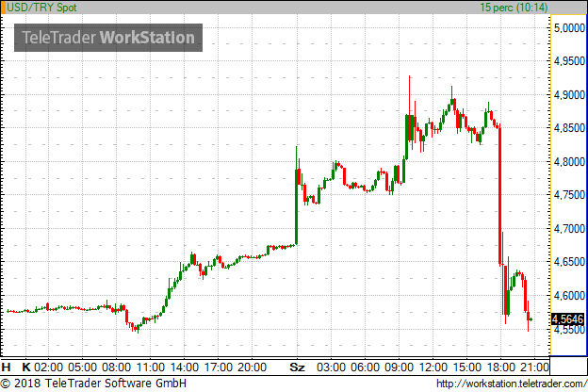Image resolution: width=588 pixels, height=392 pixels.
Task: Click the 02:00 time axis label
Action: [x=49, y=367]
